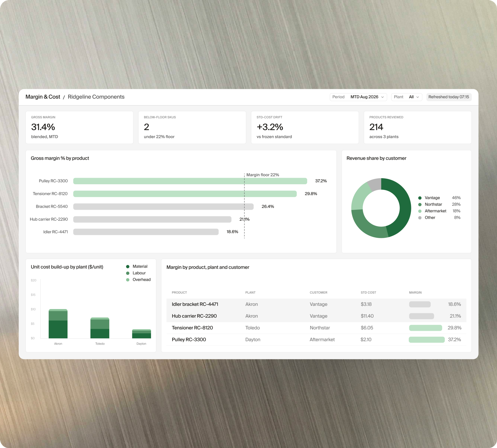Open the Ridgeline Components breadcrumb
This screenshot has height=448, width=497.
(x=96, y=97)
